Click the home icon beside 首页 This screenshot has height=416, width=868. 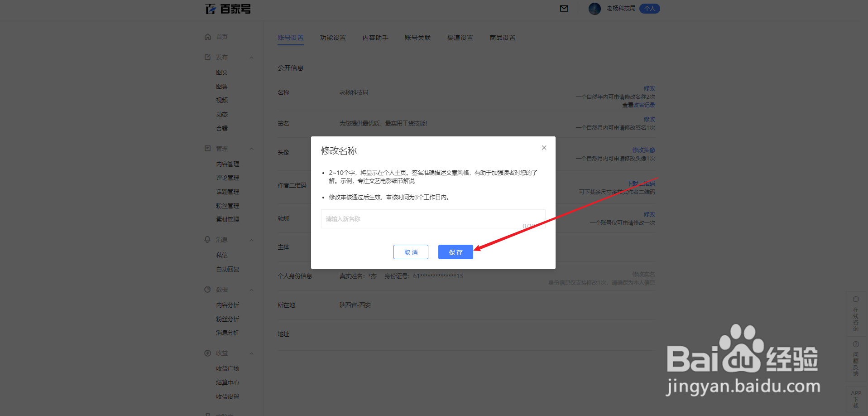click(208, 37)
